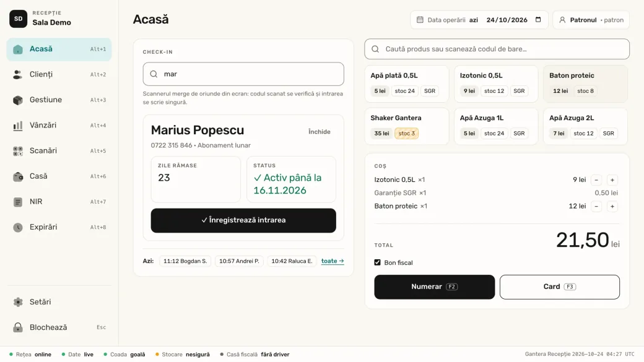Viewport: 644px width, 362px height.
Task: Go to Vânzări bar chart icon
Action: (18, 125)
